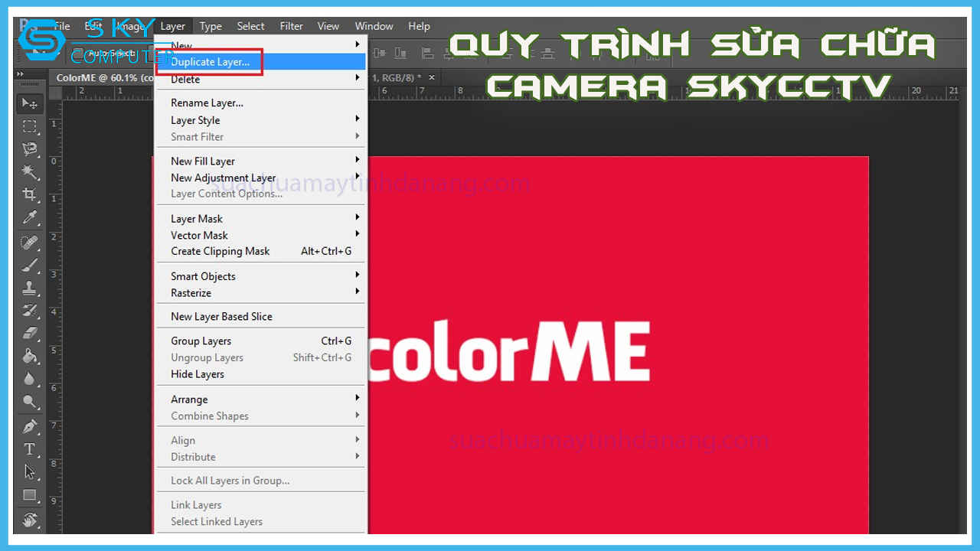Close the ColorME document tab
980x551 pixels.
click(x=432, y=77)
